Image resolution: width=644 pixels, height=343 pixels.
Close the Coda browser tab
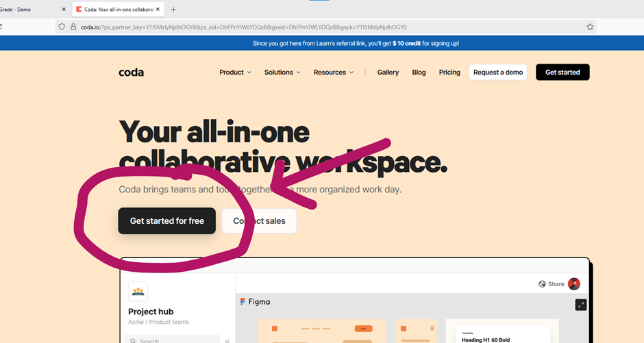pyautogui.click(x=158, y=9)
